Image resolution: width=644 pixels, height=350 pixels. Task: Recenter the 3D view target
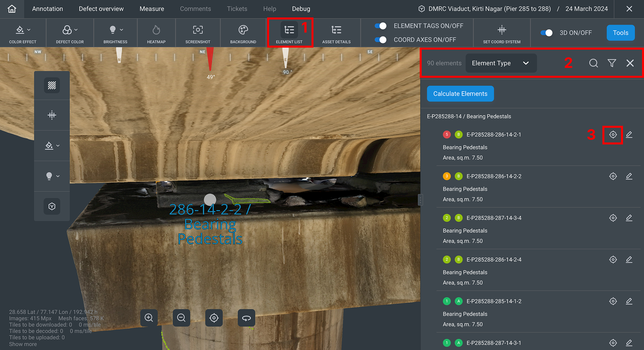[214, 318]
